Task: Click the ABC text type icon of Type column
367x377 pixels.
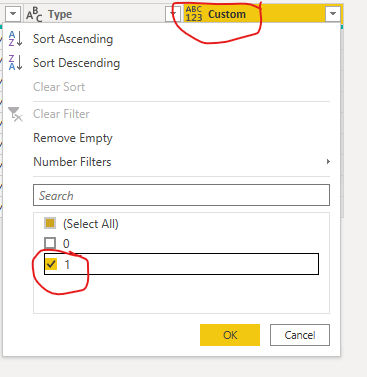Action: (34, 15)
